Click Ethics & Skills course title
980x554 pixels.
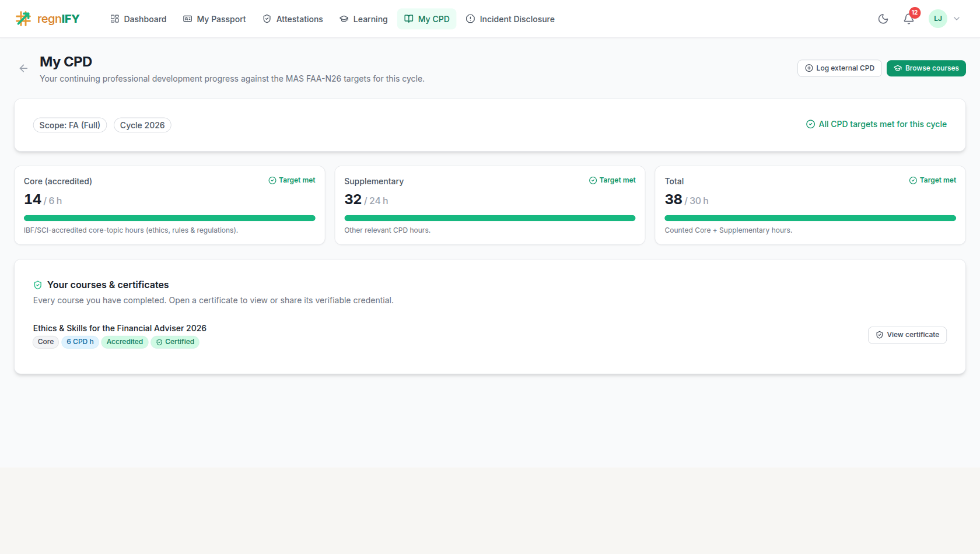click(120, 328)
